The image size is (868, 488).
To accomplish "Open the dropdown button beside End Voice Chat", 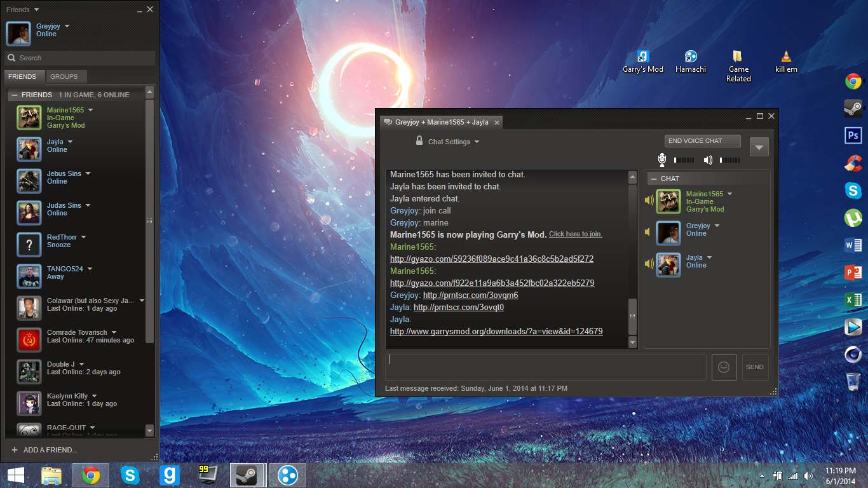I will [759, 147].
